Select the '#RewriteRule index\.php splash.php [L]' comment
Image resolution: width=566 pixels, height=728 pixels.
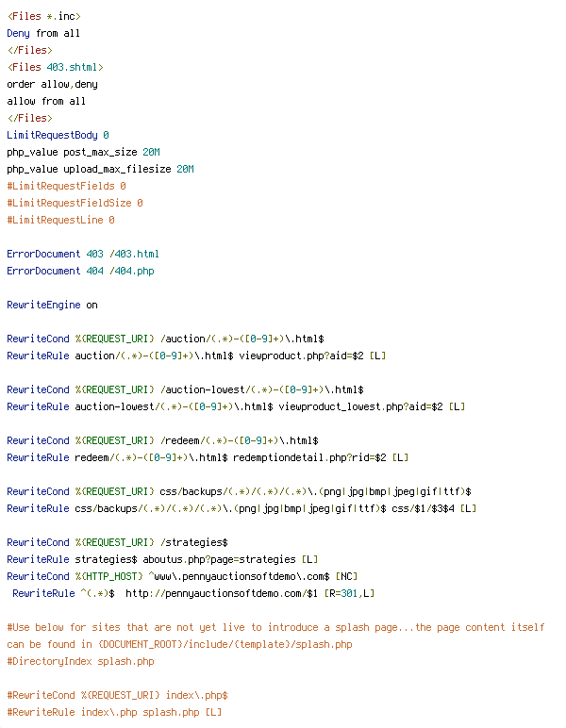pos(114,712)
